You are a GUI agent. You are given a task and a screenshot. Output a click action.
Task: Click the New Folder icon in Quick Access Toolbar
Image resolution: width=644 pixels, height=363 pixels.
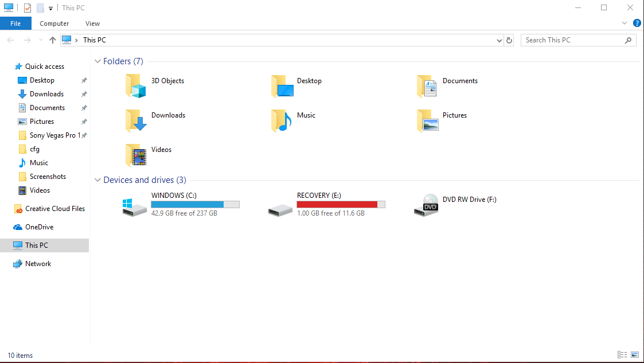tap(40, 7)
